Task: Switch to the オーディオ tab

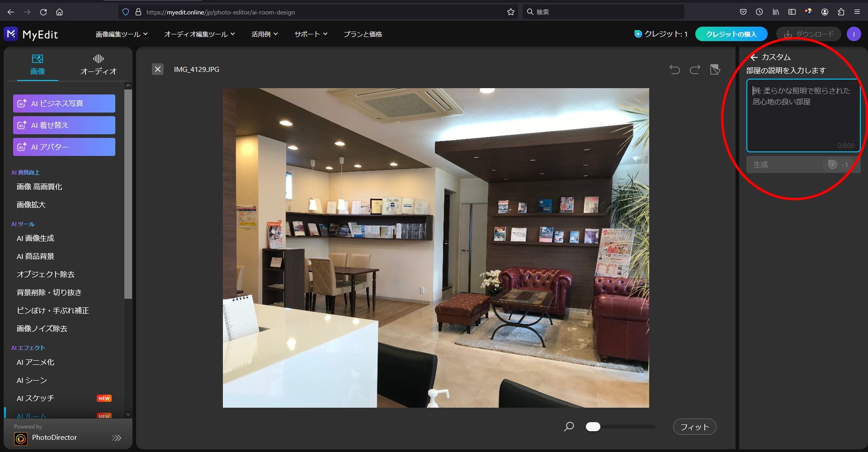Action: point(99,65)
